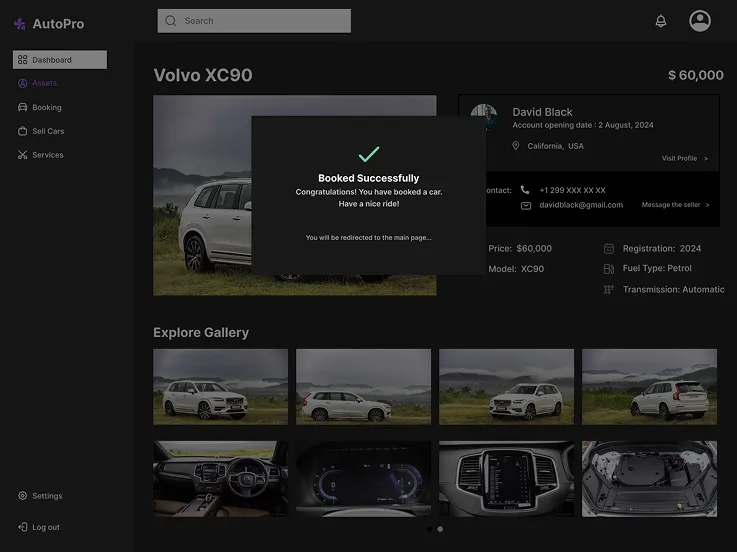The height and width of the screenshot is (552, 737).
Task: Open the engine bay gallery thumbnail
Action: tap(649, 479)
